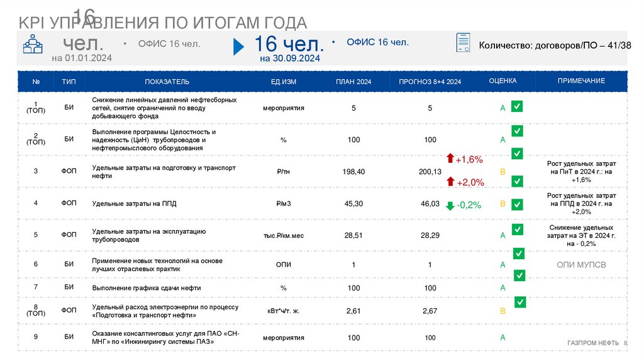Screen dimensions: 644x361
Task: Click indicator Удельные затраты на подготовку и транспорт нефти
Action: [x=164, y=172]
